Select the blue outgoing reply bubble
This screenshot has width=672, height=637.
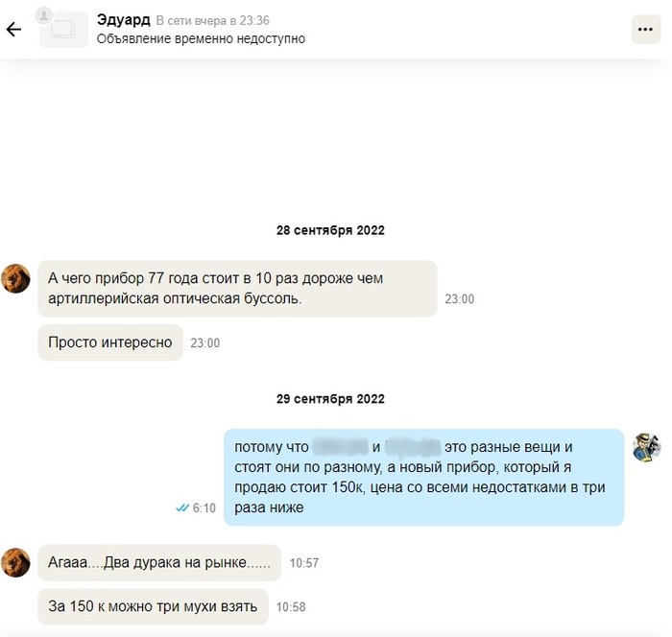coord(423,477)
